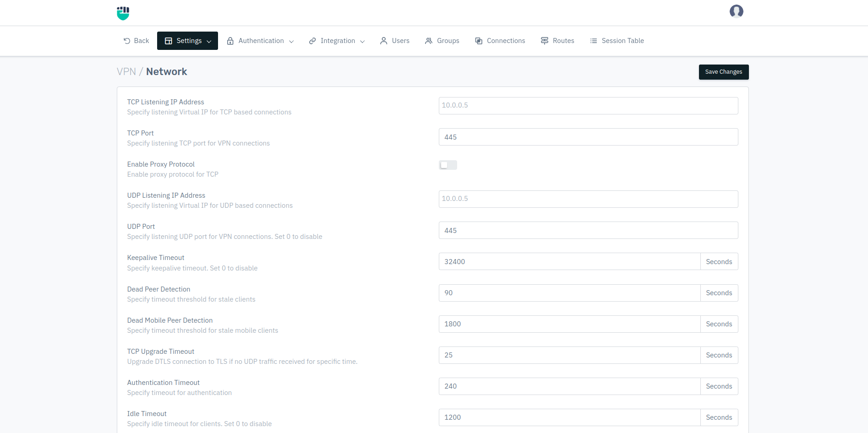Click the Keepalive Timeout Seconds suffix
The height and width of the screenshot is (433, 868).
pos(719,261)
